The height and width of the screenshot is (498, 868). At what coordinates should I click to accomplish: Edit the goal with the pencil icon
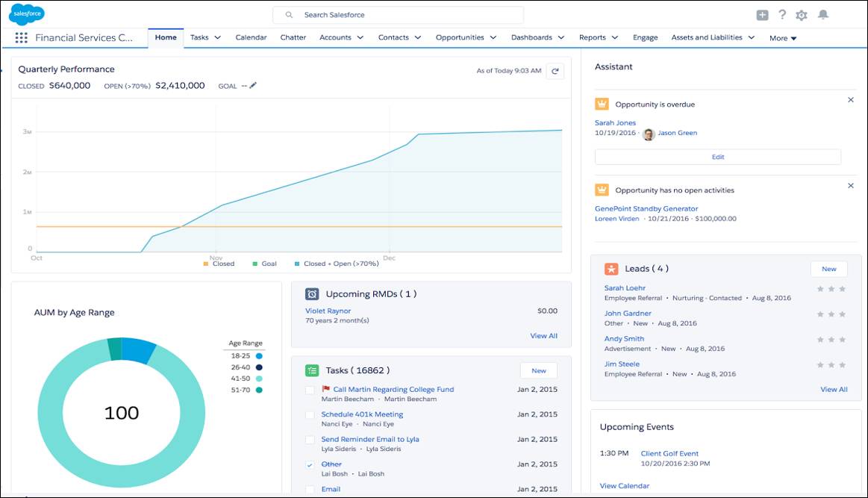coord(253,85)
